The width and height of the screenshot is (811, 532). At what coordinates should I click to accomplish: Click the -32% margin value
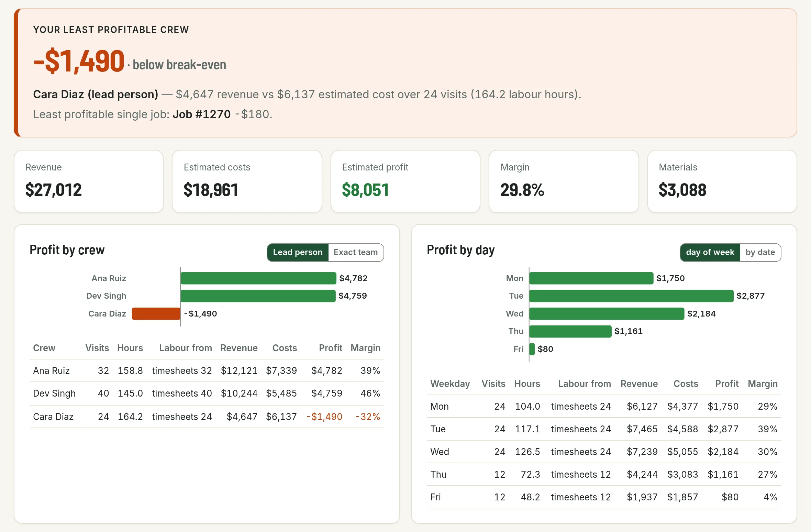pyautogui.click(x=368, y=417)
